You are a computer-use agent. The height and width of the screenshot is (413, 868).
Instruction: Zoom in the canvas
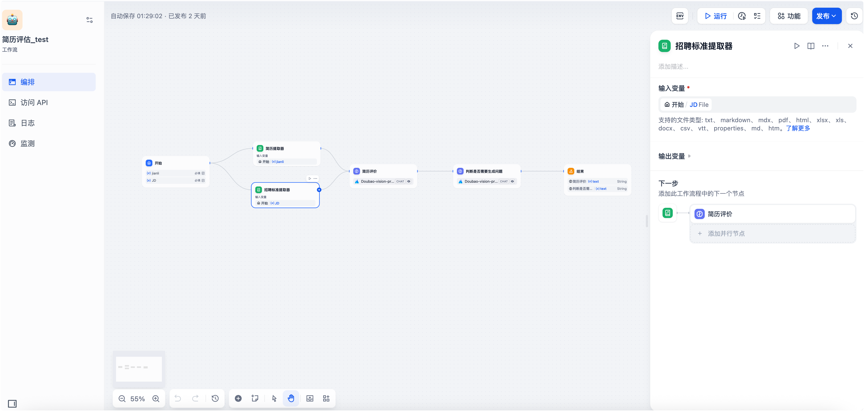[156, 399]
